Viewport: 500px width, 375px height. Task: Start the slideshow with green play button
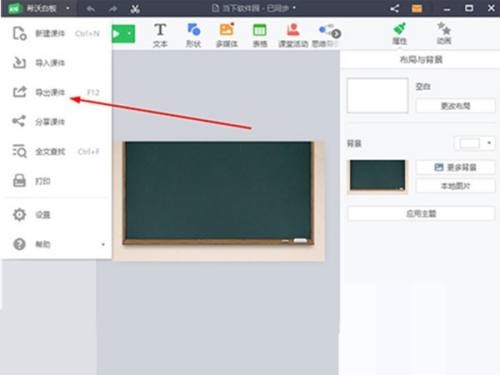(118, 34)
